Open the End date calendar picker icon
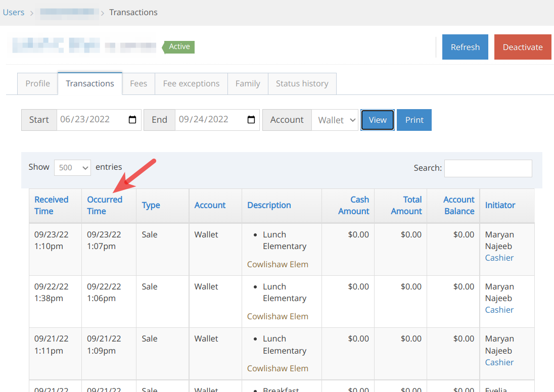Viewport: 554px width, 392px height. pyautogui.click(x=251, y=120)
